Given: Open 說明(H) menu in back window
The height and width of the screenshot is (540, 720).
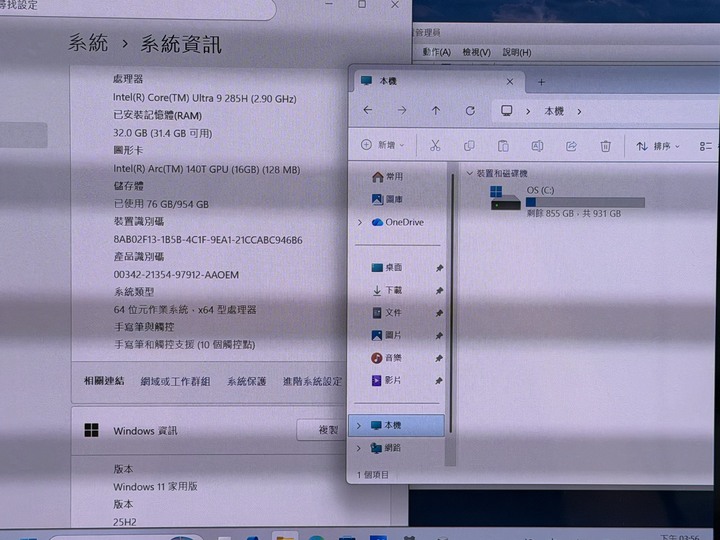Looking at the screenshot, I should click(x=517, y=52).
